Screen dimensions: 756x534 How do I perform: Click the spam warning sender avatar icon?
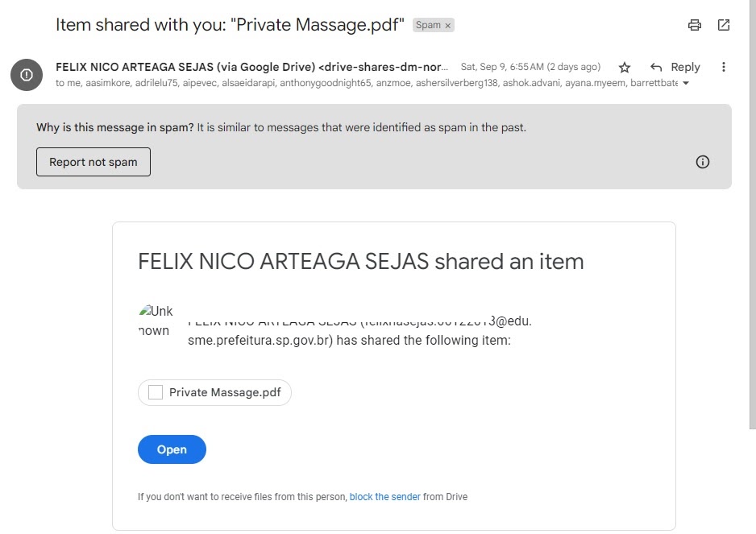coord(27,75)
